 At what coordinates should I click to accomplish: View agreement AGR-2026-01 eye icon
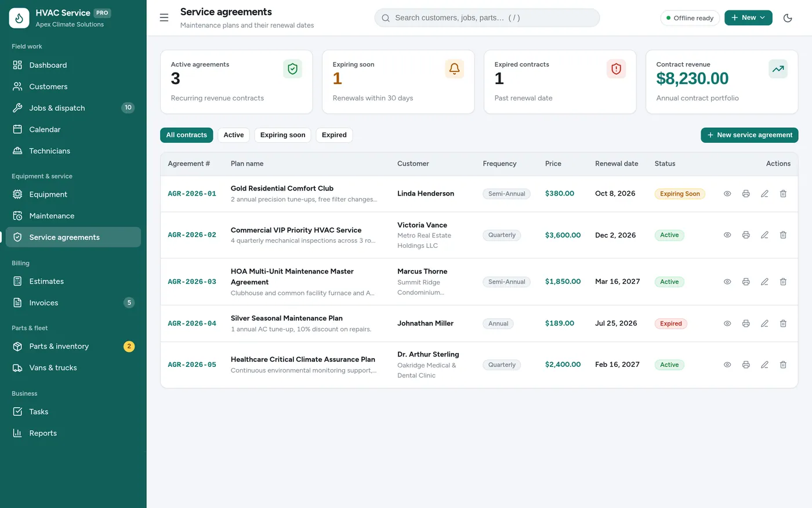pyautogui.click(x=727, y=194)
